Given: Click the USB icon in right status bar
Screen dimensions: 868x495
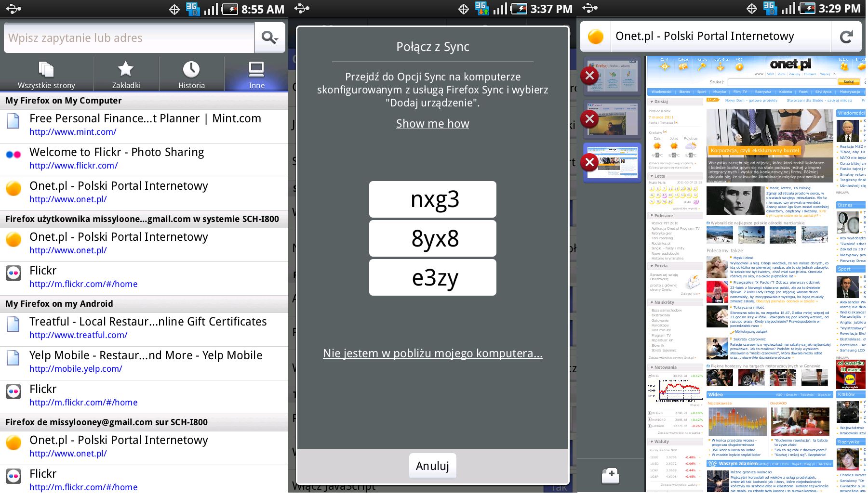Looking at the screenshot, I should click(590, 9).
